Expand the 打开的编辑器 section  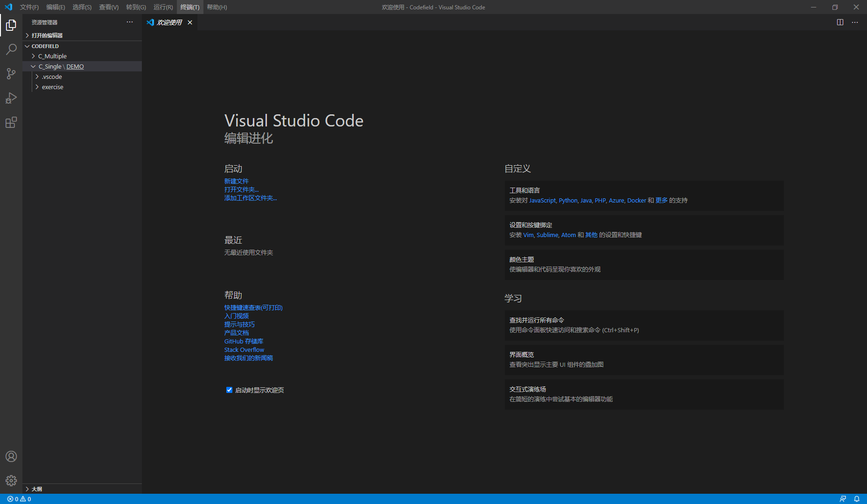click(x=82, y=35)
